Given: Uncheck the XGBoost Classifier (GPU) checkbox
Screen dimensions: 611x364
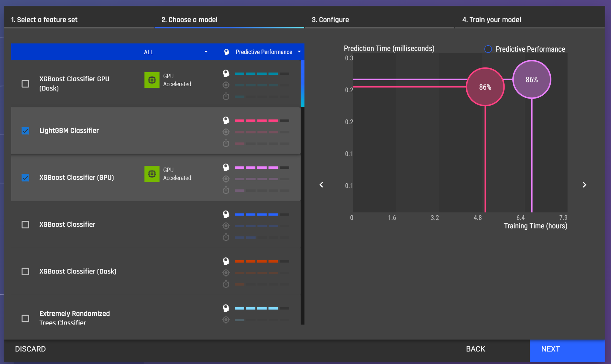Looking at the screenshot, I should 25,177.
